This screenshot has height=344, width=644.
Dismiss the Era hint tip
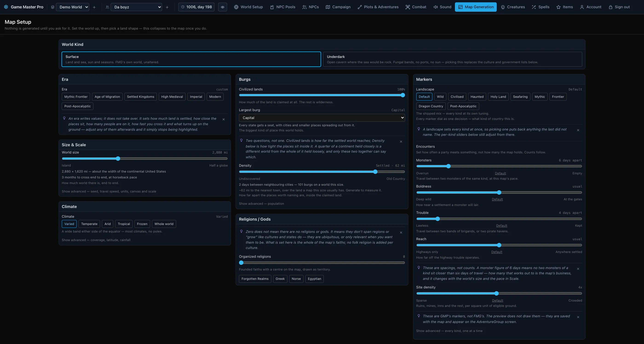(224, 119)
